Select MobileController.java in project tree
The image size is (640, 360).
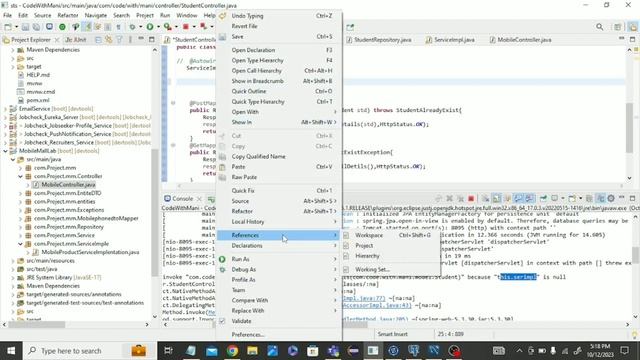pos(68,185)
